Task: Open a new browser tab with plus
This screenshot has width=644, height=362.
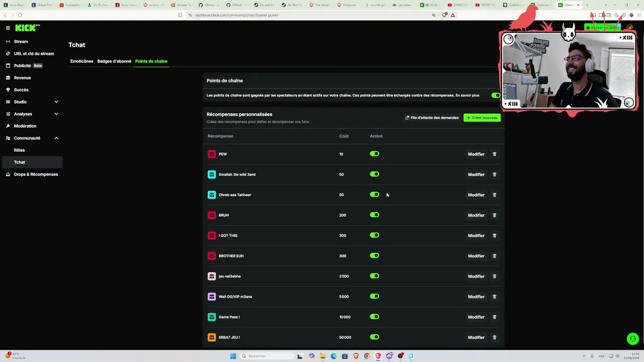Action: 587,5
